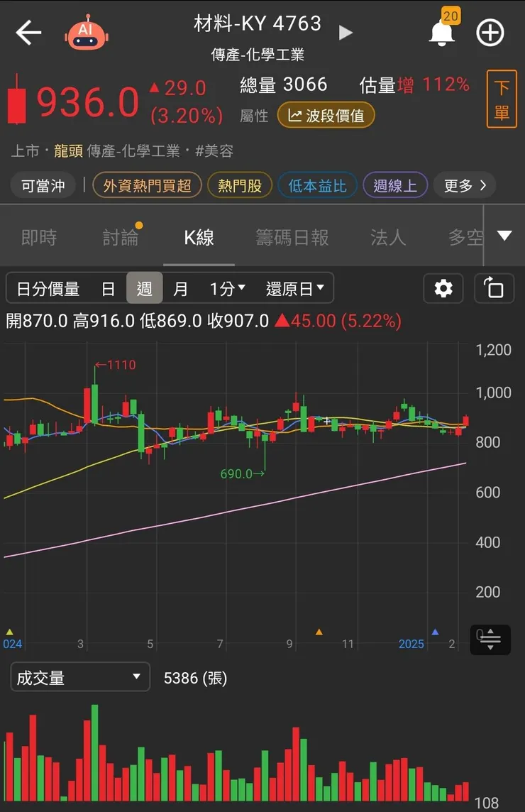Click the 690.0 low price annotation
525x812 pixels.
[x=243, y=473]
